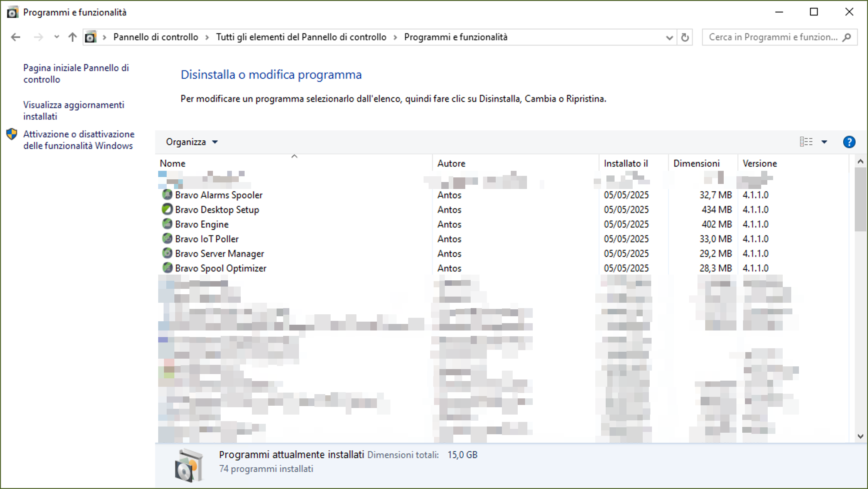
Task: Open 'Visualizza aggiornamenti installati' link
Action: click(x=74, y=111)
